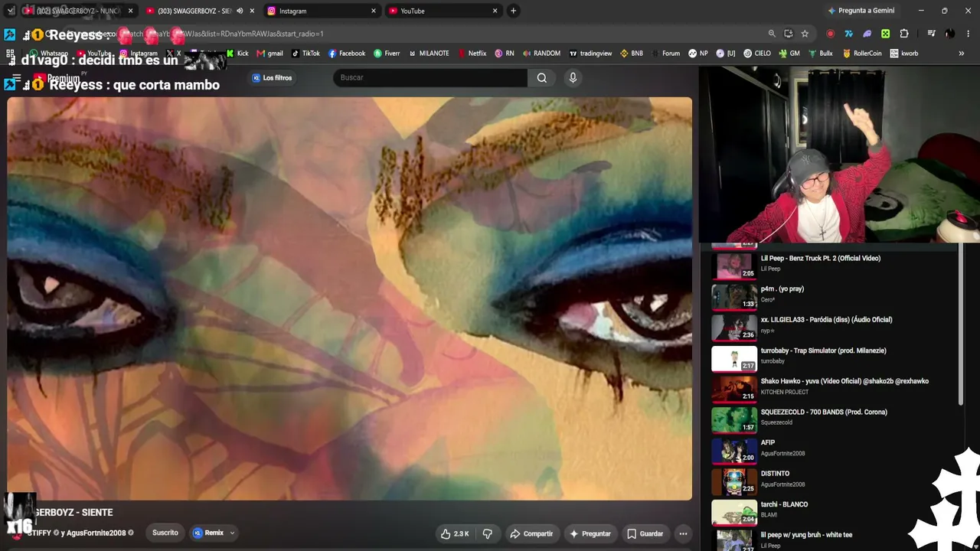Screen dimensions: 980x551
Task: Click the red record extension icon
Action: pos(831,34)
